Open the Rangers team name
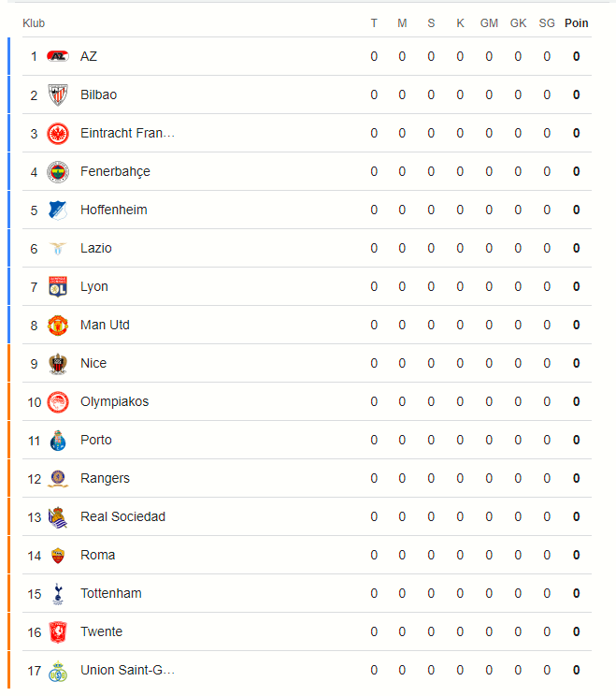616x696 pixels. click(x=105, y=479)
